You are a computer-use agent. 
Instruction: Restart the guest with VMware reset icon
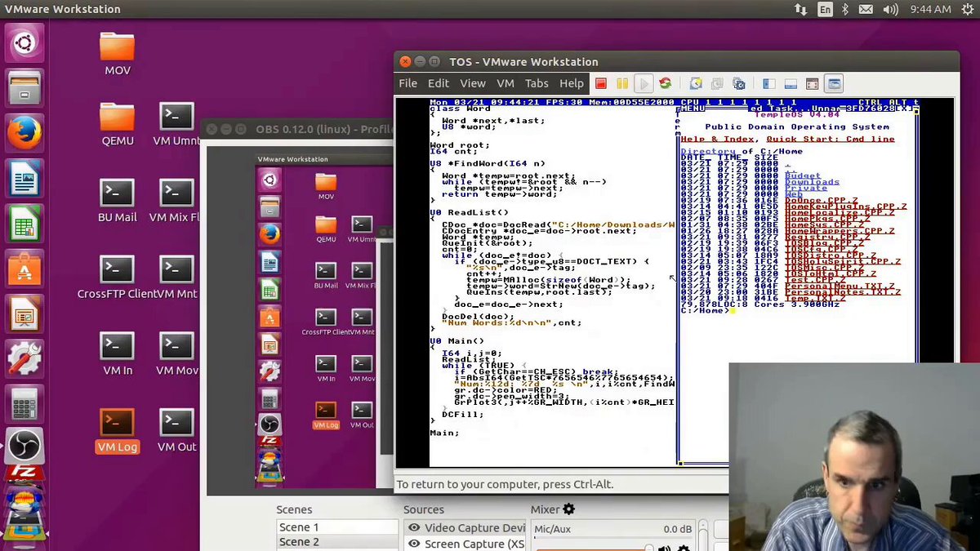pyautogui.click(x=665, y=83)
